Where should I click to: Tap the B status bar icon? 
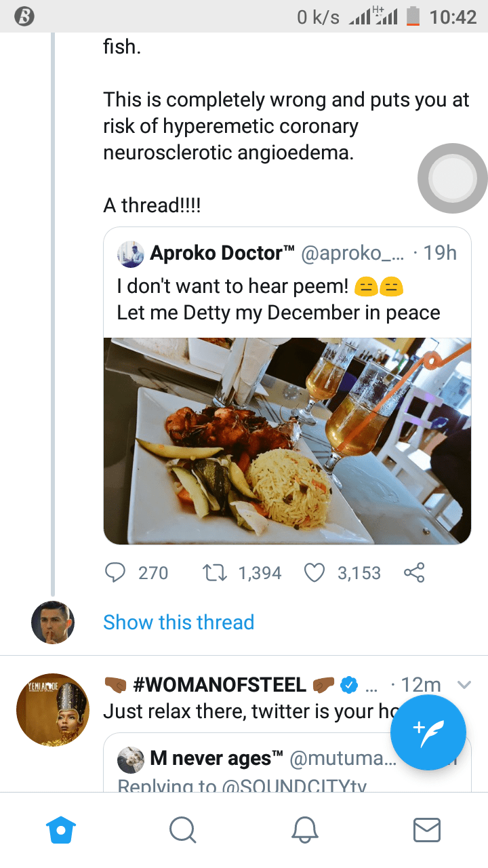tap(24, 17)
